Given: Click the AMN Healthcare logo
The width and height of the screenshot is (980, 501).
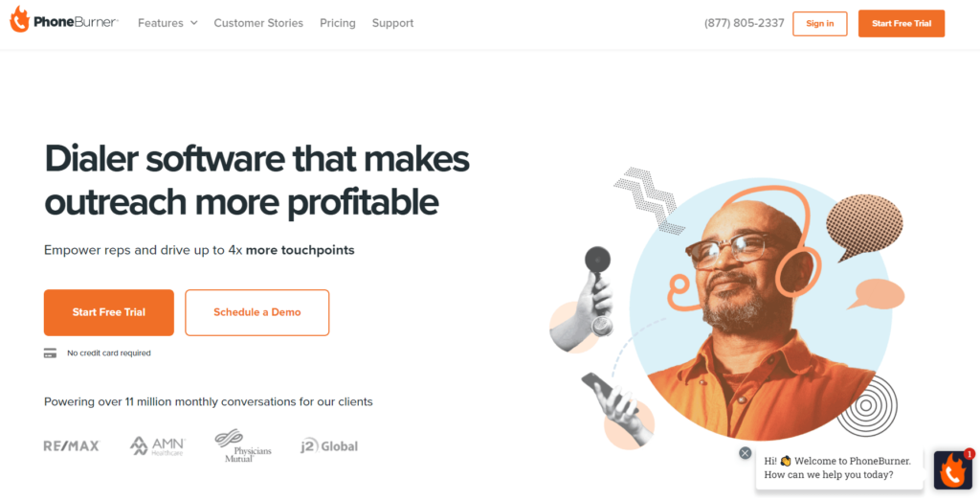Looking at the screenshot, I should point(158,446).
